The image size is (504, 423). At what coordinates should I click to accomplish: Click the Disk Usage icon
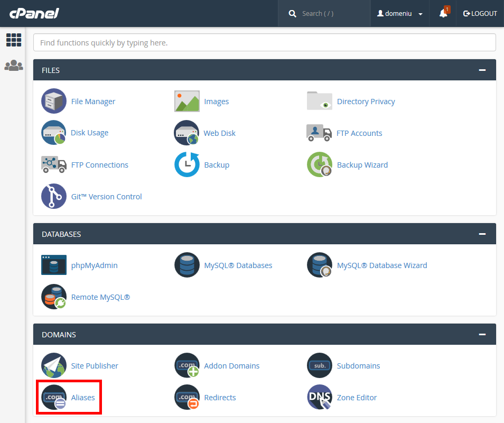54,133
